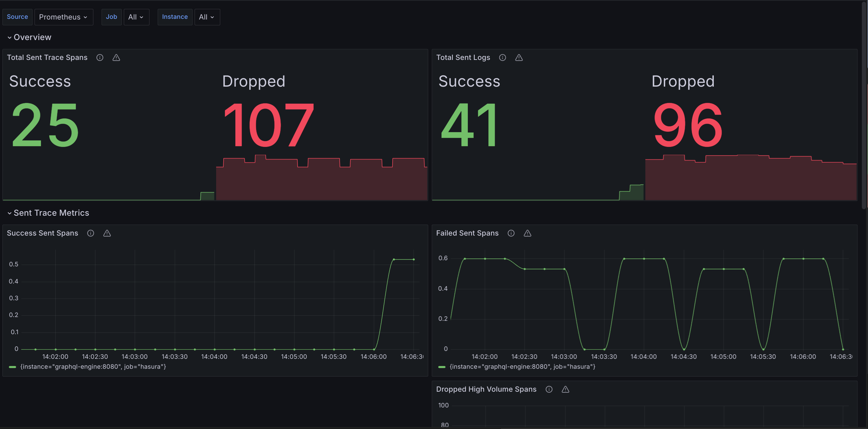
Task: Click warning icon on Total Sent Trace Spans
Action: tap(116, 58)
